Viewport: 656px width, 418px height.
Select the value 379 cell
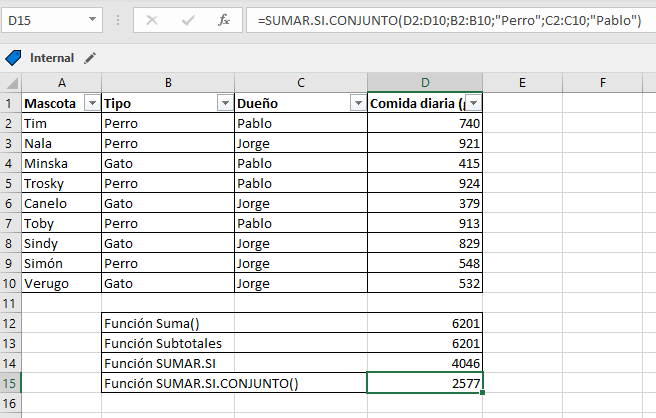tap(425, 203)
